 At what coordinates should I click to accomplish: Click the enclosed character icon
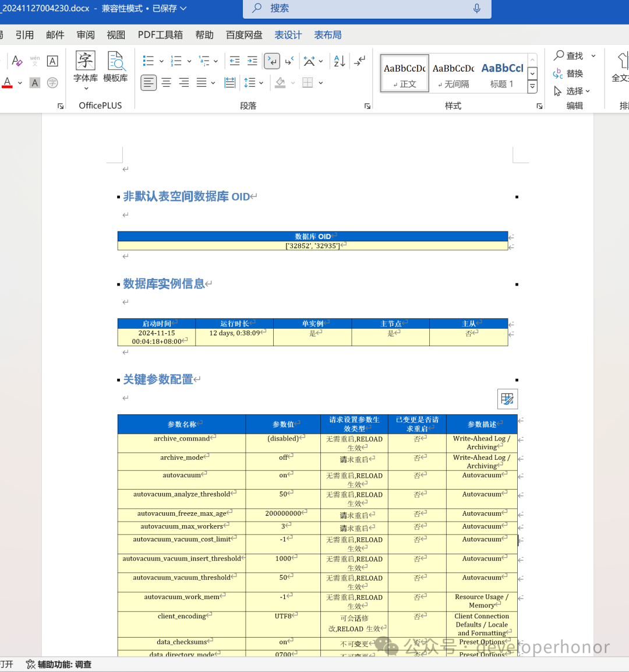[x=52, y=83]
